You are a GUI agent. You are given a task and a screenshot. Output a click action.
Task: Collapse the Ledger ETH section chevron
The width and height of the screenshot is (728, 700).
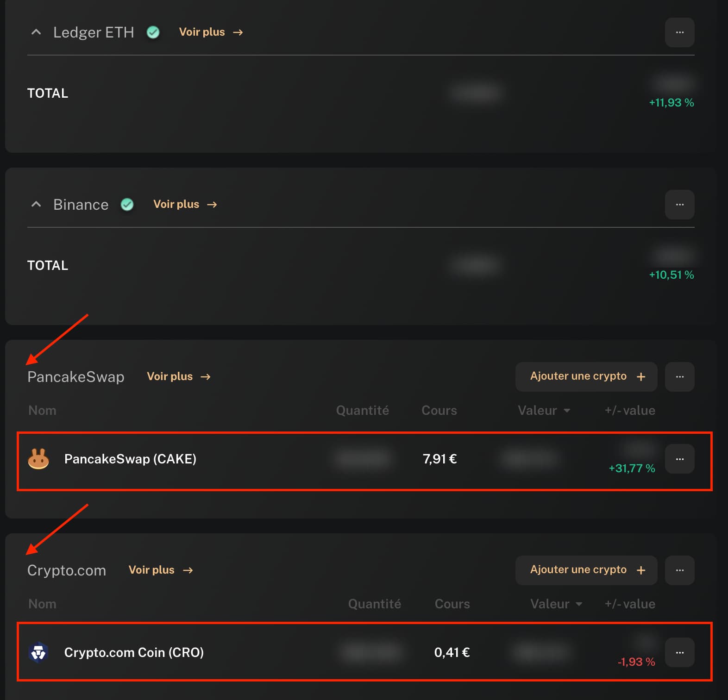[x=36, y=32]
